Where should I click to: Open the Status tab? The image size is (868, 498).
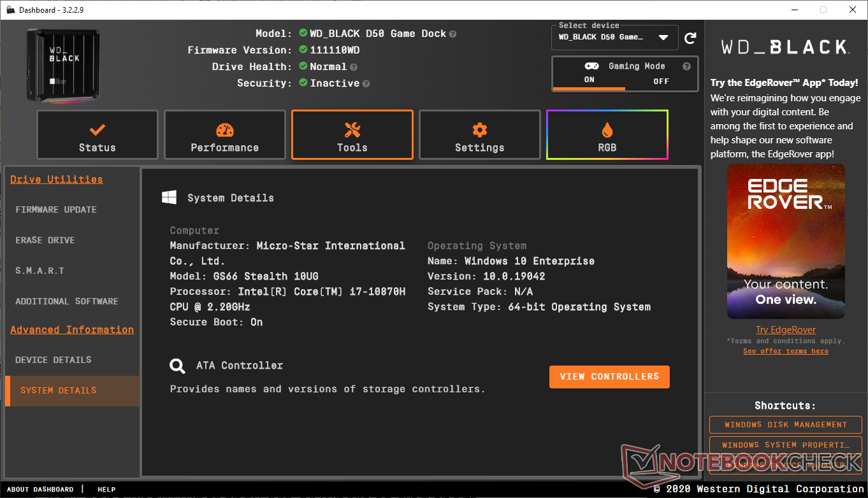pos(98,135)
